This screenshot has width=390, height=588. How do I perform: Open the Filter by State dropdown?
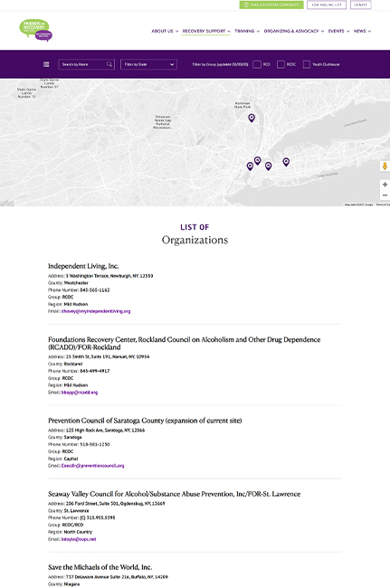pyautogui.click(x=149, y=64)
